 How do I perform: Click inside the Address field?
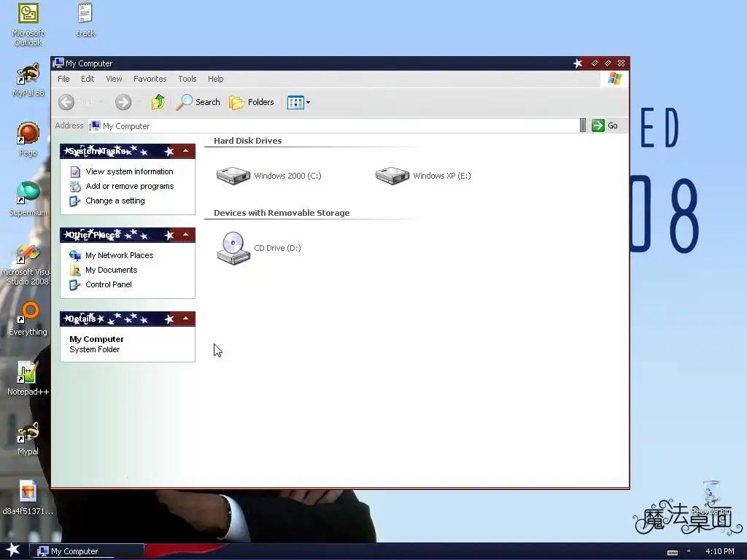pos(333,125)
